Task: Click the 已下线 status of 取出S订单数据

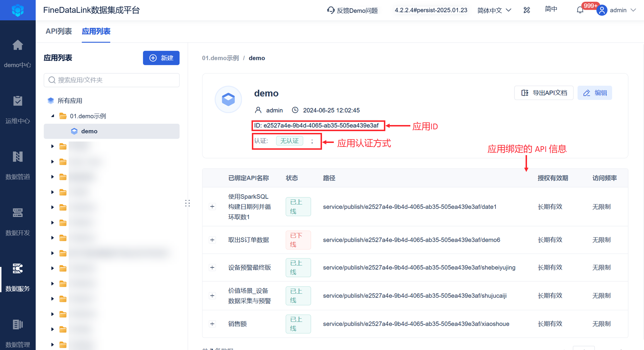Action: (298, 240)
